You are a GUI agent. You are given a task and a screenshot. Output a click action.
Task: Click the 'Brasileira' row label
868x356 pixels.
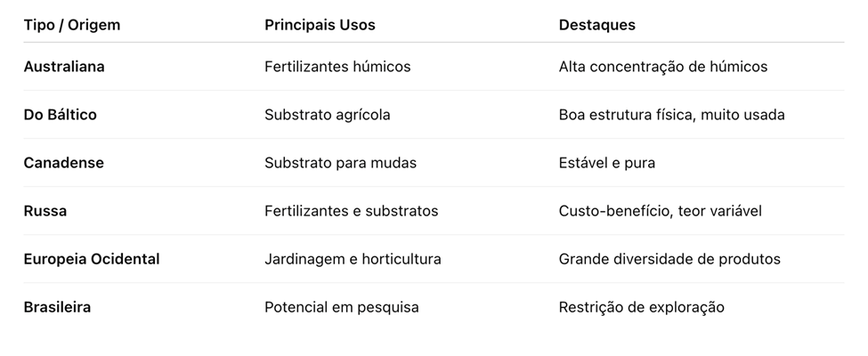click(x=57, y=307)
